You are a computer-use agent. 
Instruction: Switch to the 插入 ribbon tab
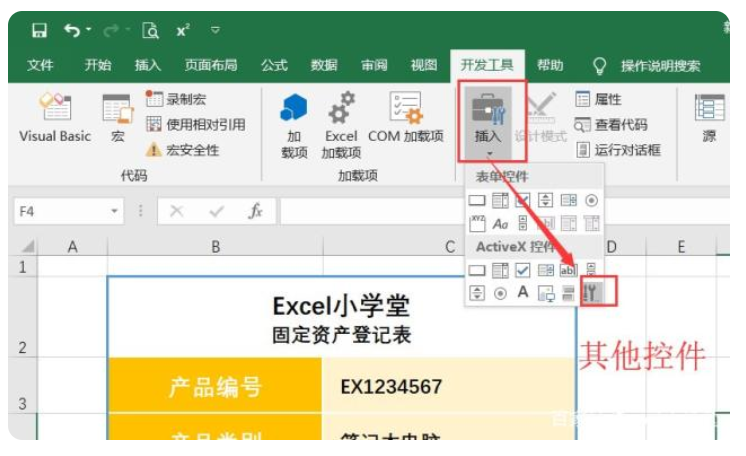(147, 65)
